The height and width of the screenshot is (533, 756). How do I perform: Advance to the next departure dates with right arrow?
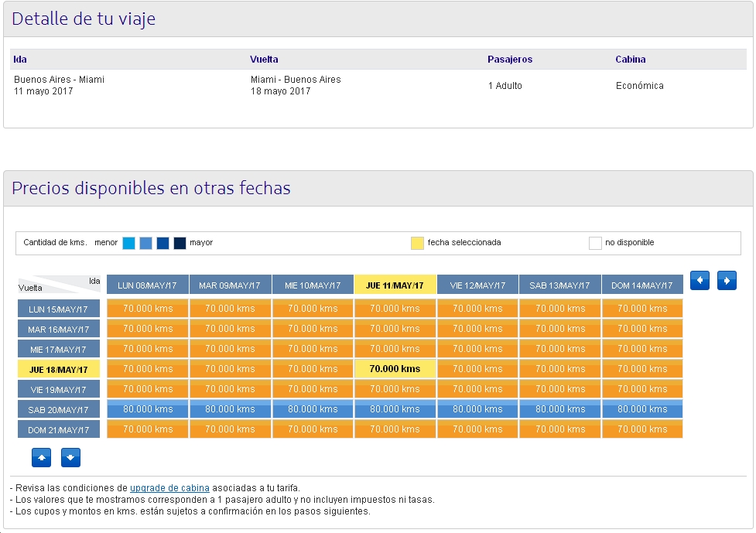pos(726,280)
